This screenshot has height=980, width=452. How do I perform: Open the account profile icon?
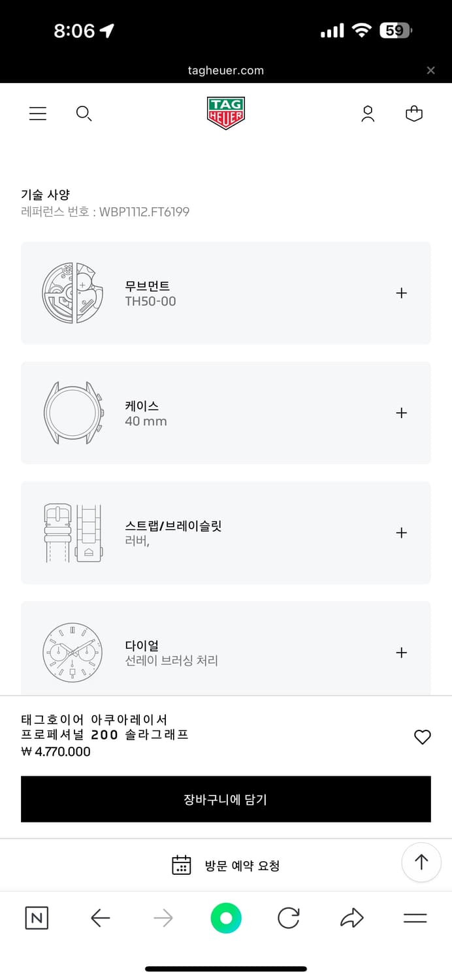pyautogui.click(x=368, y=114)
